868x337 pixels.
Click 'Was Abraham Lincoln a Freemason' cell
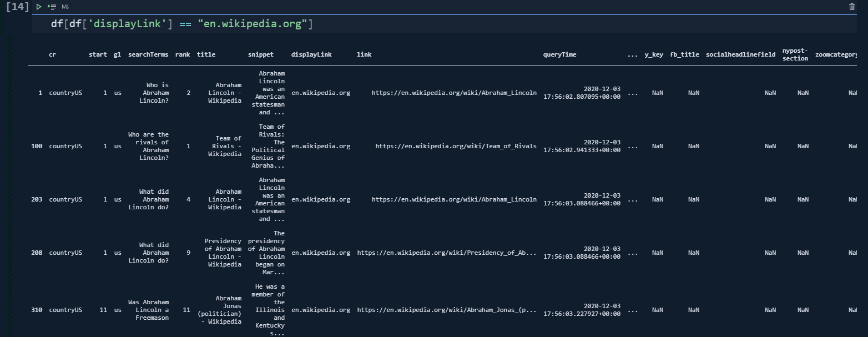(x=148, y=310)
